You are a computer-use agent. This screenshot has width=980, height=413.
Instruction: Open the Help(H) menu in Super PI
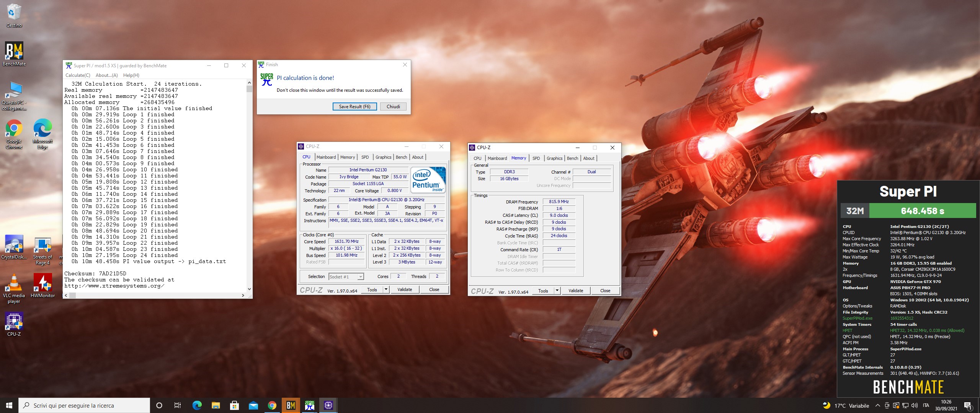[131, 75]
